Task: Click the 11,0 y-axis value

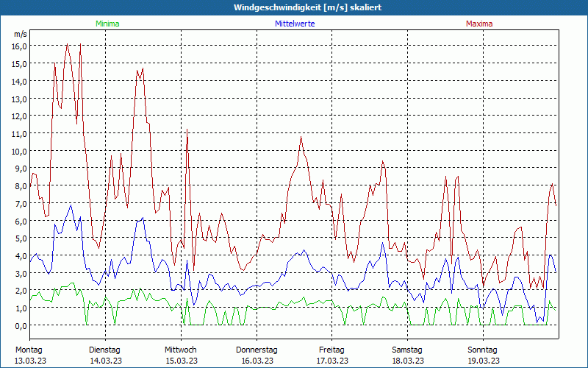Action: point(21,134)
